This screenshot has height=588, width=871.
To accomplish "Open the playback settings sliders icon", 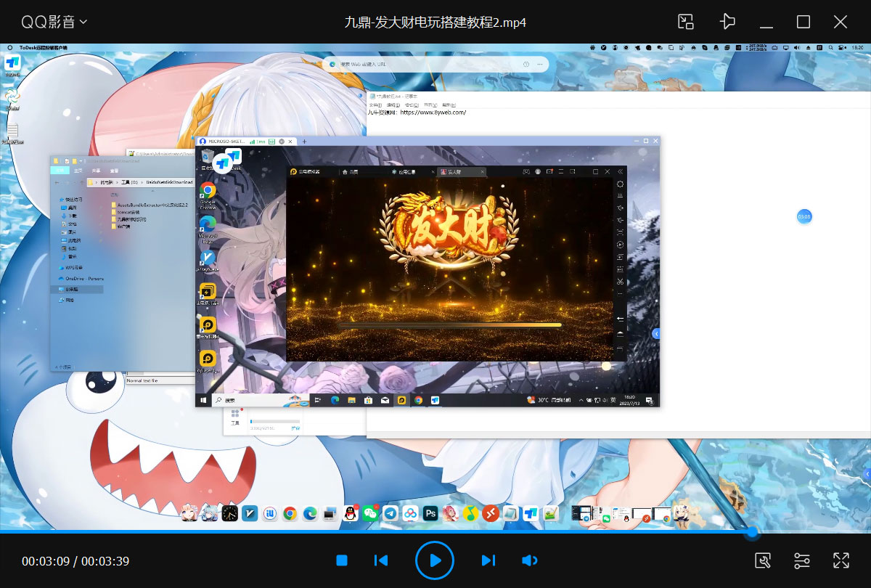I will click(x=802, y=560).
